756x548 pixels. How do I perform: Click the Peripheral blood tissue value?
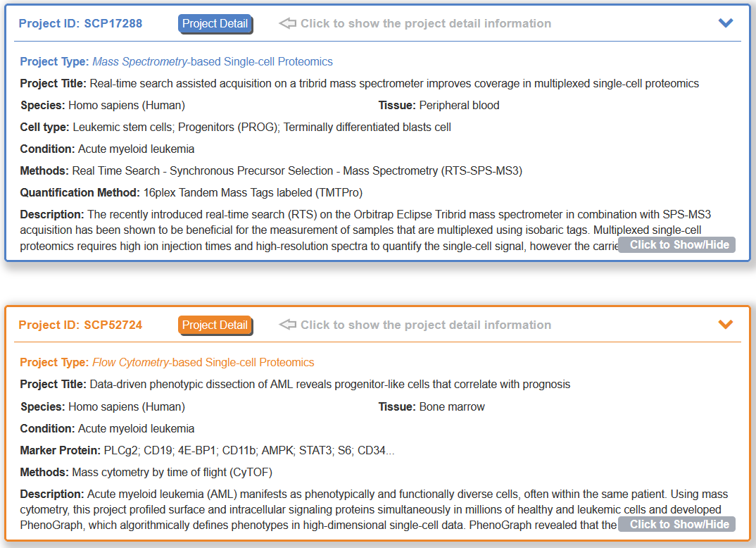[459, 106]
